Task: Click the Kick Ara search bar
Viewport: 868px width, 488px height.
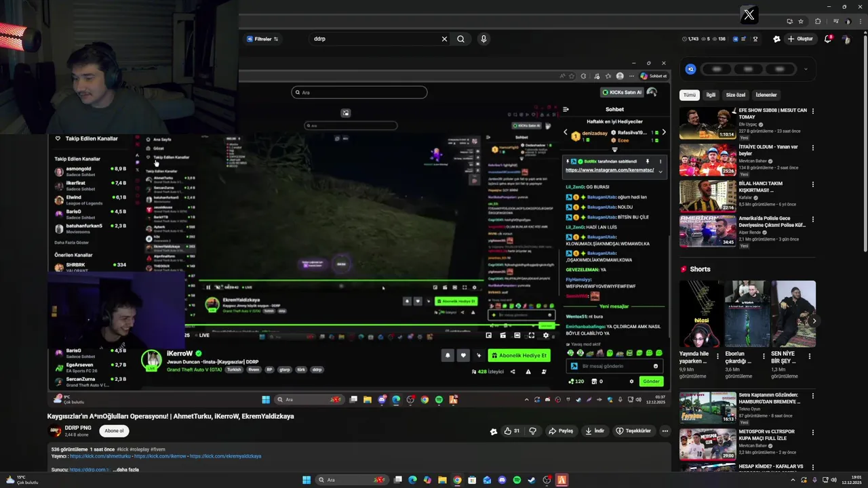Action: pyautogui.click(x=359, y=92)
